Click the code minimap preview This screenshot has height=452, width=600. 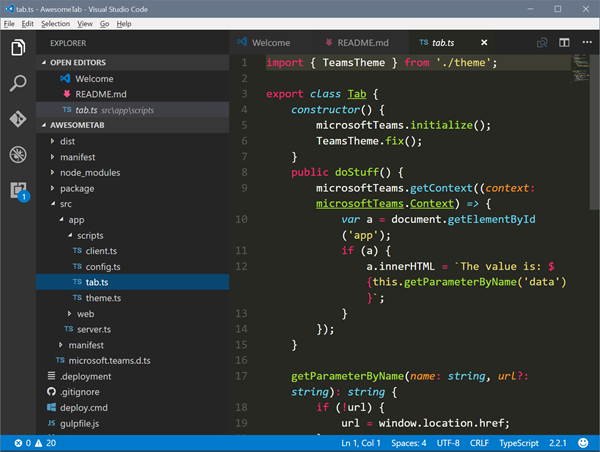coord(580,68)
